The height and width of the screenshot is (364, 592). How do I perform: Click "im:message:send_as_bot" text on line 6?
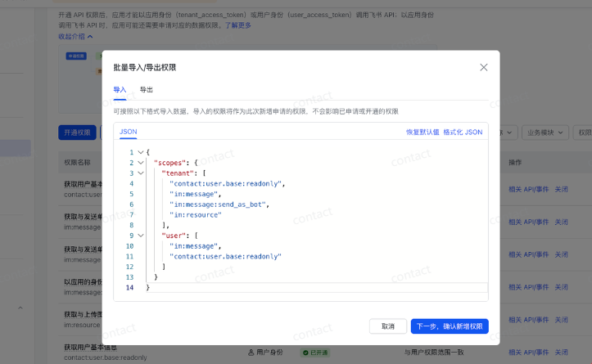[218, 204]
